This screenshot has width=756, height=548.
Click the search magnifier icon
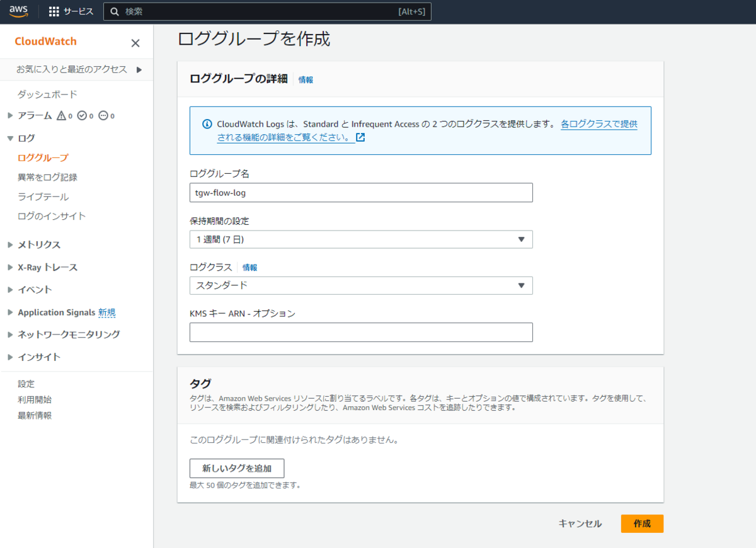click(115, 11)
